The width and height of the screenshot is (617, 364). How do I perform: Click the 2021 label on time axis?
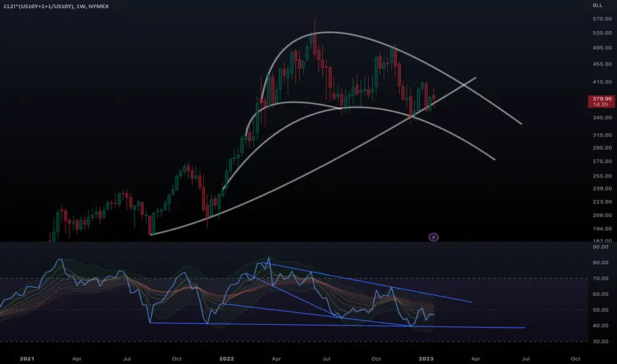(26, 359)
